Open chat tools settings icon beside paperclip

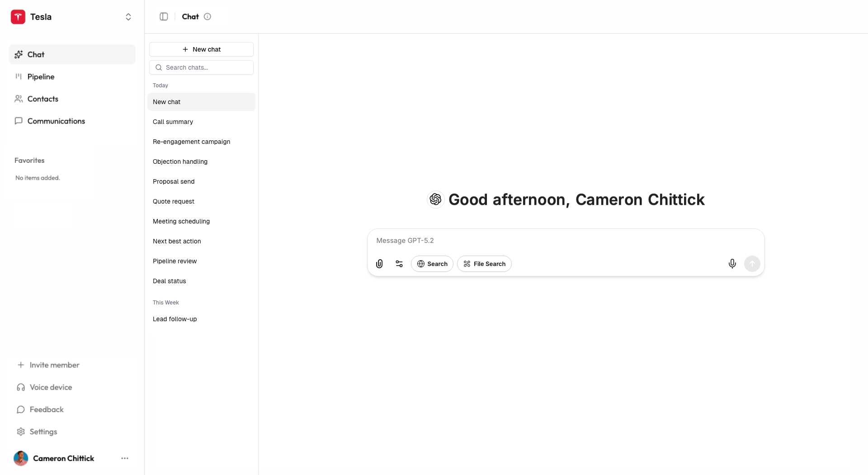(x=399, y=264)
